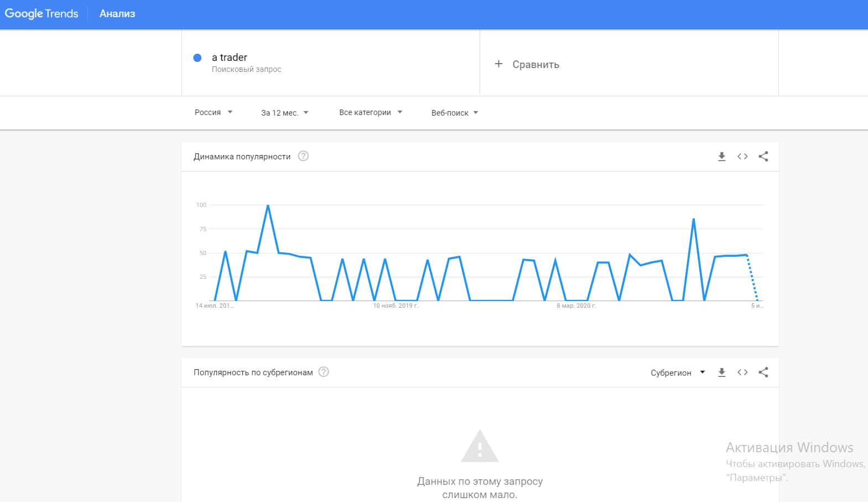Open embed code for interest over time chart
The height and width of the screenshot is (502, 868).
pos(742,157)
